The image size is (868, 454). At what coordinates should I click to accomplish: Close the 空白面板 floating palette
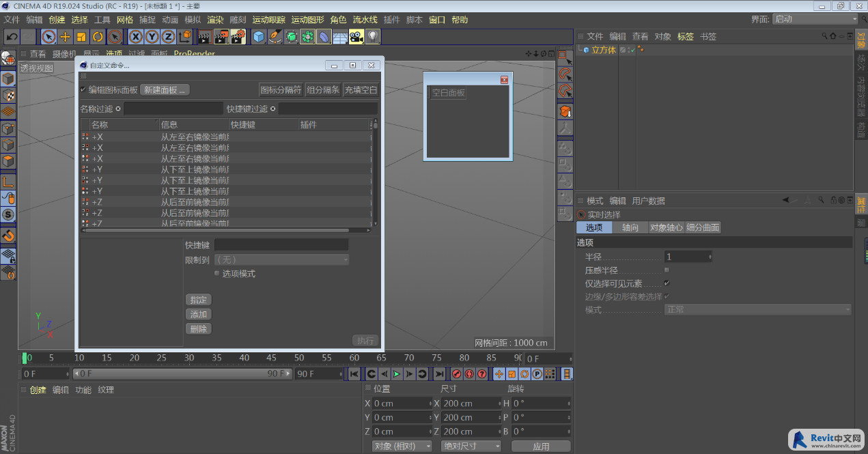(505, 80)
